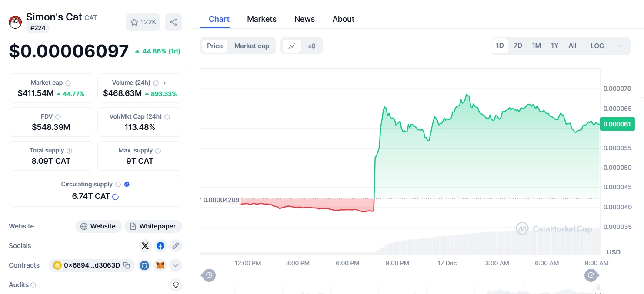Add token to MetaMask fox icon
644x294 pixels.
coord(160,265)
